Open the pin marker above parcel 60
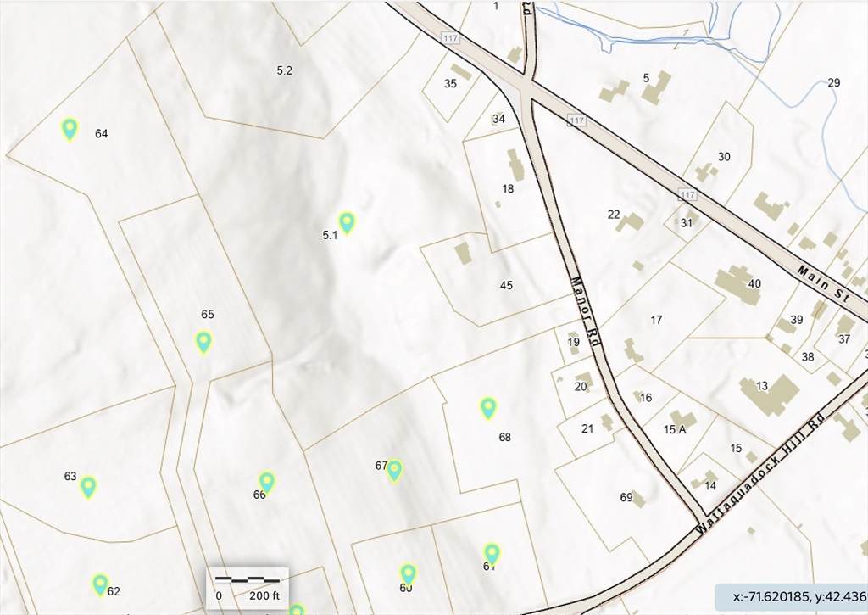The width and height of the screenshot is (868, 615). click(408, 573)
